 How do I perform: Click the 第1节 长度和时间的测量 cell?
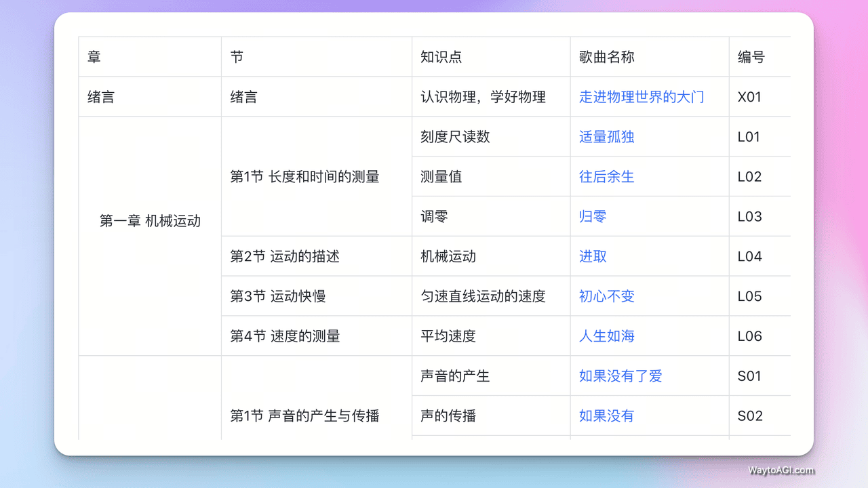(x=304, y=177)
